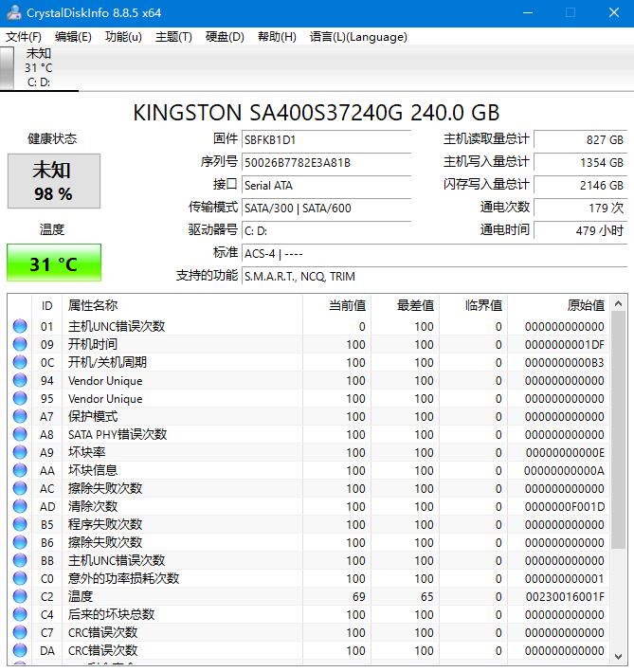634x672 pixels.
Task: Click the status orb for attribute 09 开机时间
Action: pos(20,344)
